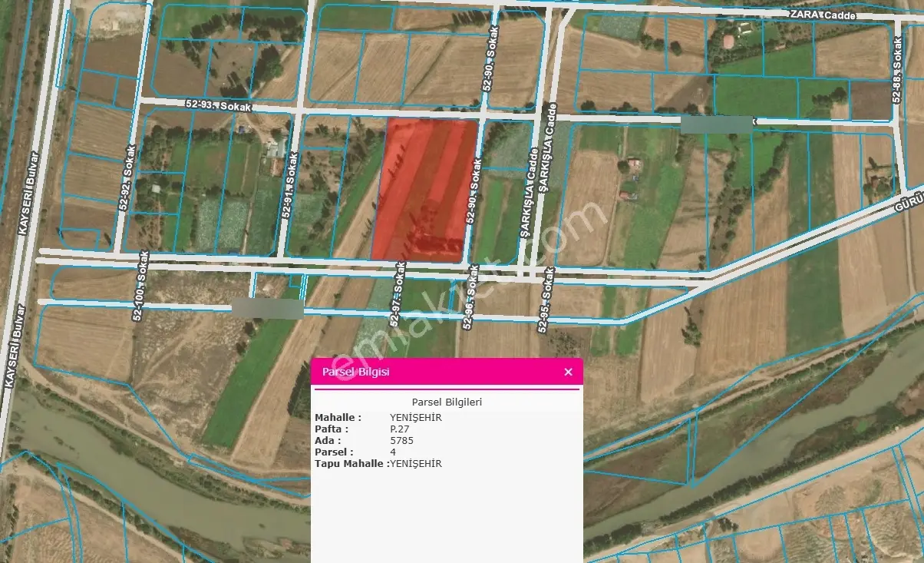Viewport: 924px width, 563px height.
Task: Click the Ada value 5785
Action: pyautogui.click(x=401, y=441)
